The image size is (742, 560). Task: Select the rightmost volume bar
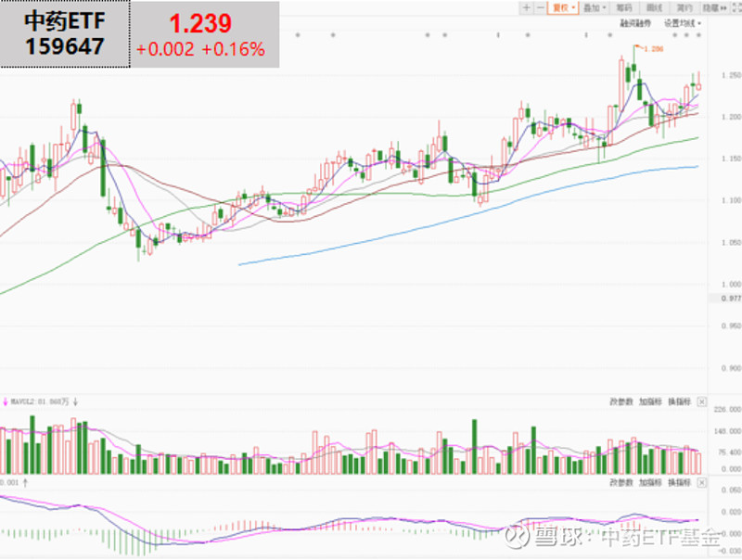pyautogui.click(x=698, y=464)
